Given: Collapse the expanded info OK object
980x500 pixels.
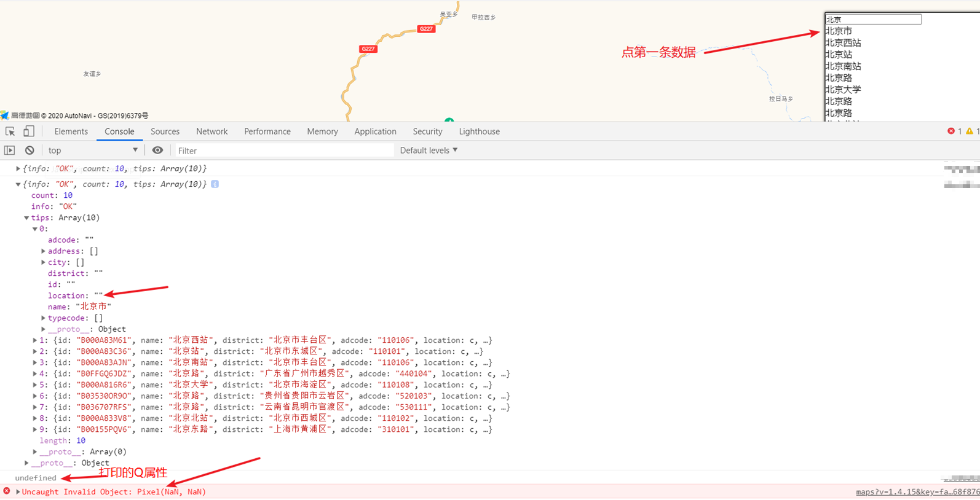Looking at the screenshot, I should point(18,184).
